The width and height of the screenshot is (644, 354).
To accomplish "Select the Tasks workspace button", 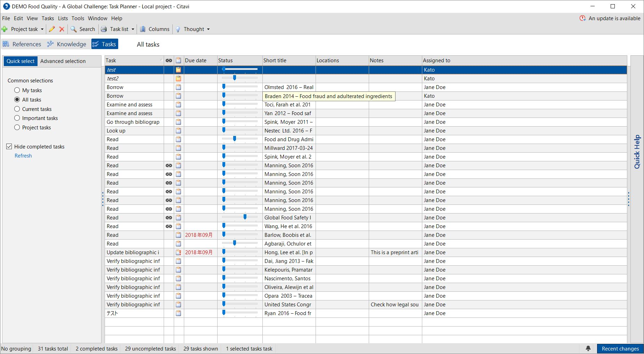I will pyautogui.click(x=105, y=44).
